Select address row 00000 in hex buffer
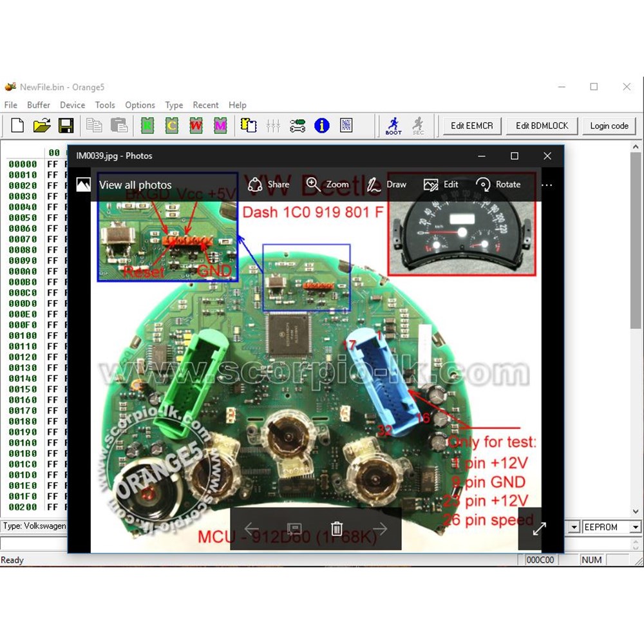Viewport: 644px width, 644px height. (x=23, y=164)
